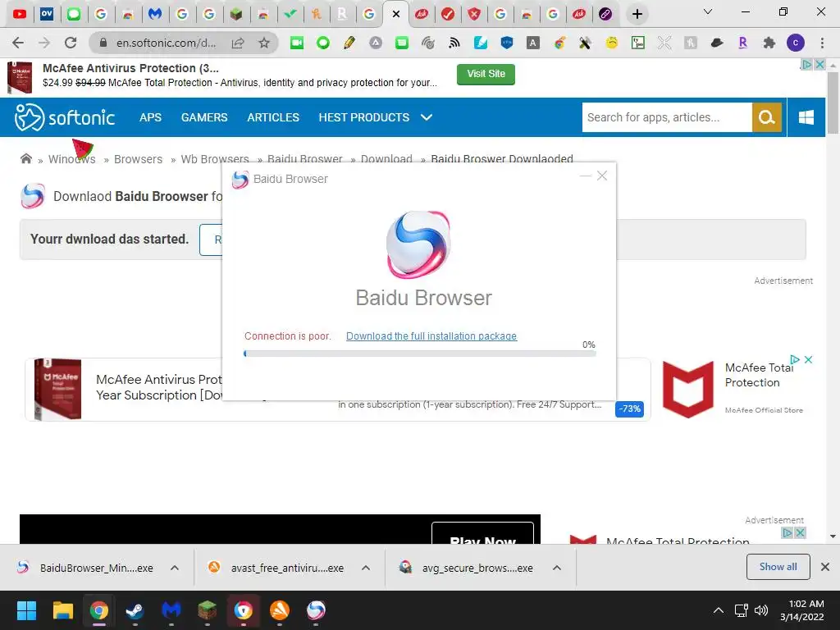The width and height of the screenshot is (840, 630).
Task: Open the Windows Start menu
Action: click(26, 610)
